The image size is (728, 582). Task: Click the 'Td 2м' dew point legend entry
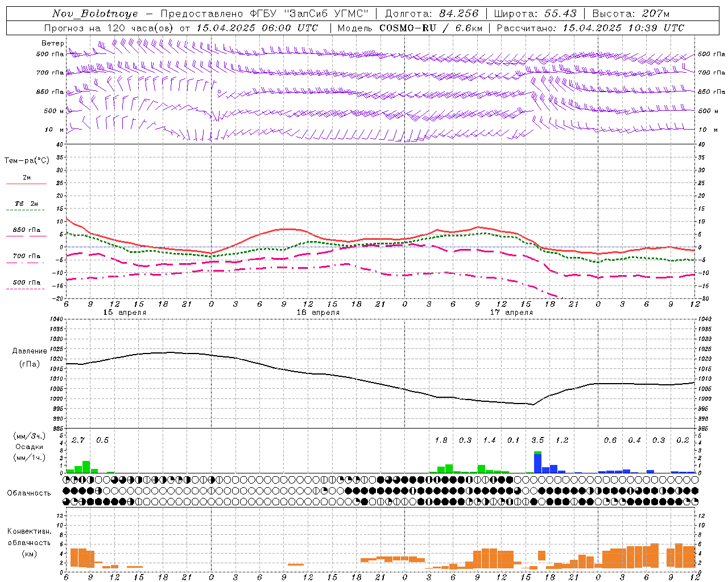pos(26,203)
